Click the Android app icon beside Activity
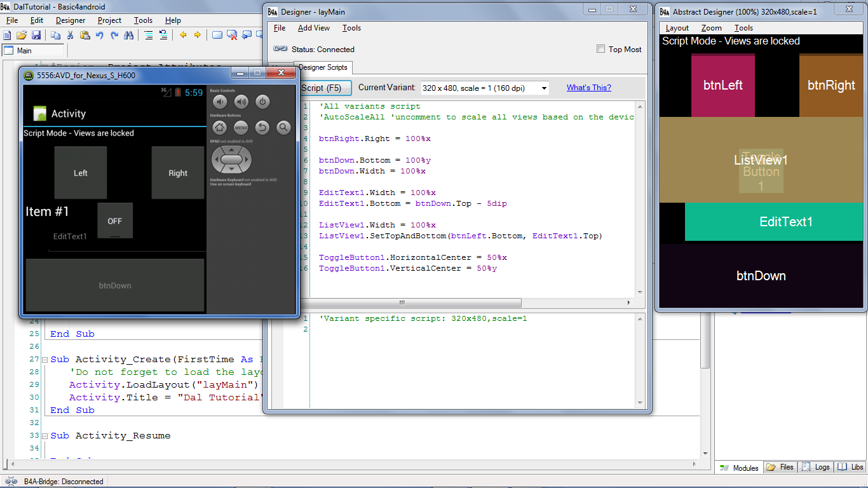 pos(40,113)
